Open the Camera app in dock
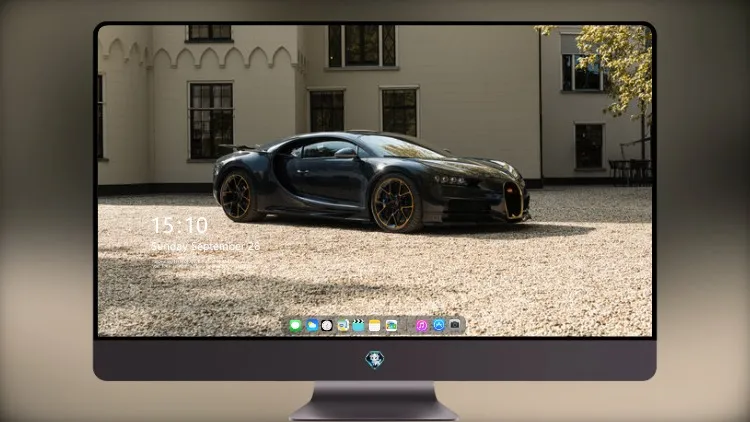Screen dimensions: 750x422 click(x=455, y=325)
